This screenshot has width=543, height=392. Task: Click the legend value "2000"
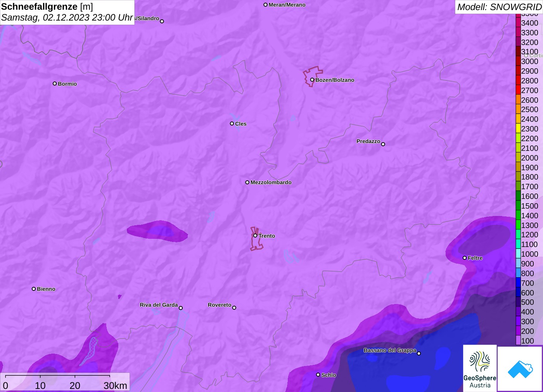(529, 158)
